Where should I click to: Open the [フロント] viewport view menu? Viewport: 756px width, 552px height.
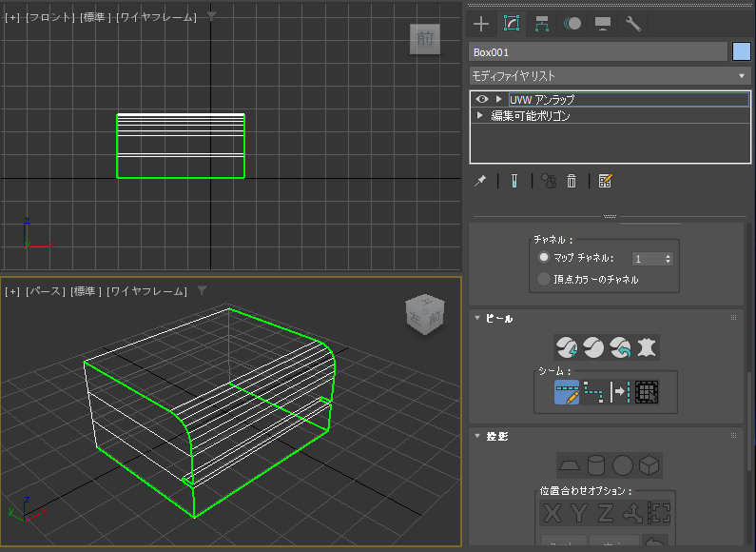click(x=50, y=17)
